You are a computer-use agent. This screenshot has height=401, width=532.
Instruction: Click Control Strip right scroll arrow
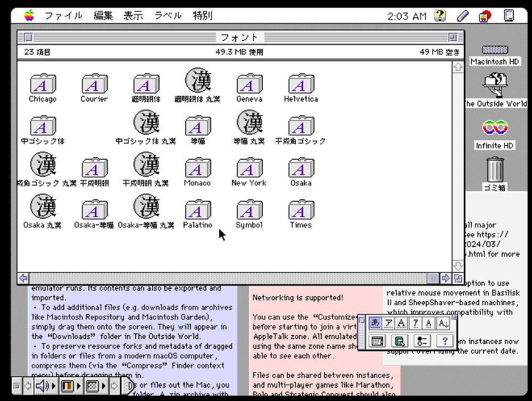114,386
